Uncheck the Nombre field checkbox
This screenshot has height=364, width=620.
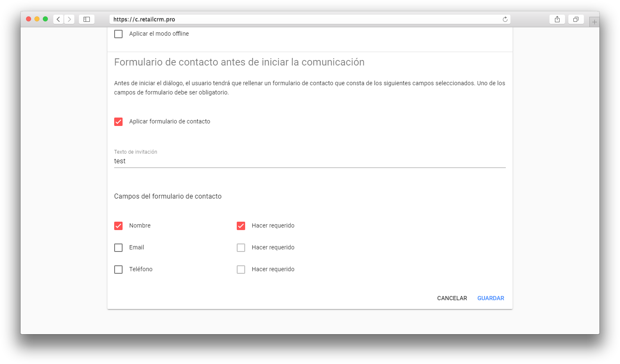[118, 226]
